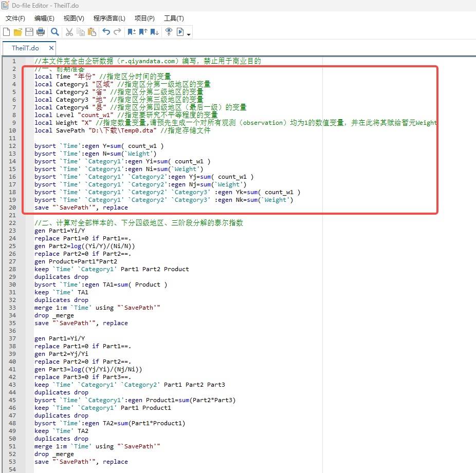Open Find with the magnifying glass icon
Screen dimensions: 476x473
click(x=54, y=32)
